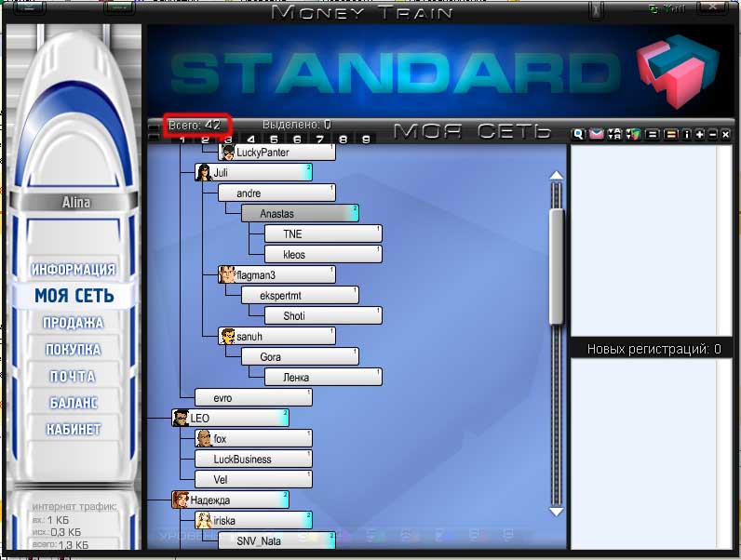Click the sort by color icon
741x560 pixels.
coord(632,134)
